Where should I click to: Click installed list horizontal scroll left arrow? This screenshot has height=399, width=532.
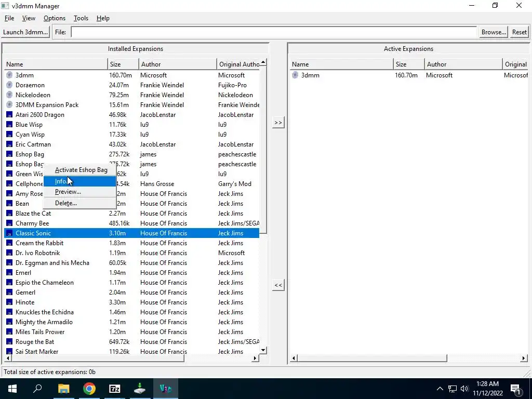[8, 358]
